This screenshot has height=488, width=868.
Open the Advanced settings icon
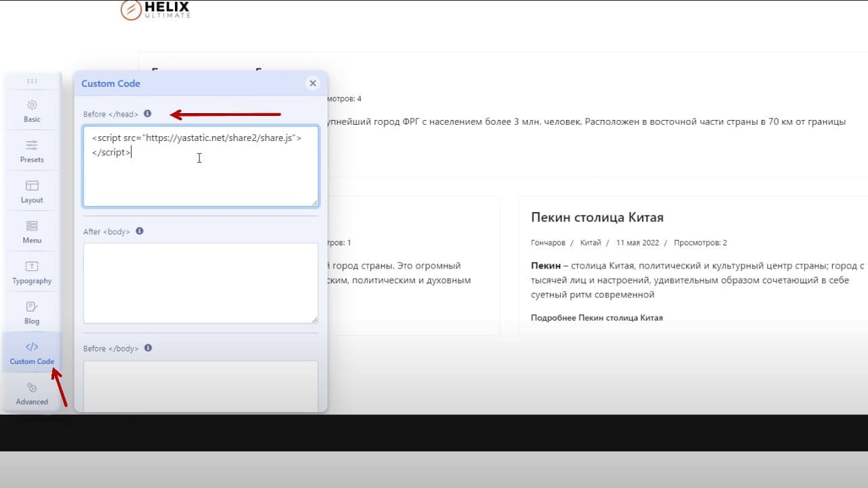point(32,388)
